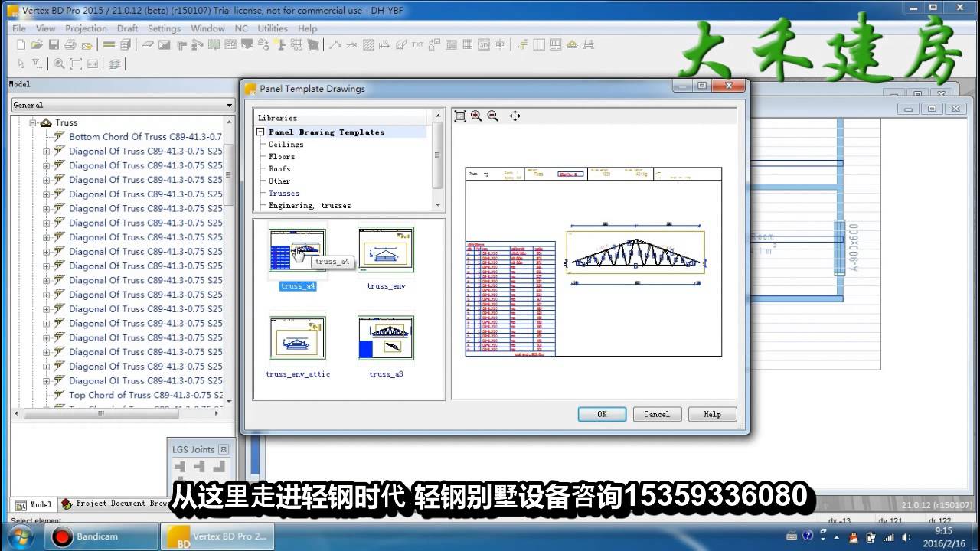Click Zoom Out magnifier in the preview pane
The width and height of the screenshot is (980, 551).
tap(493, 116)
